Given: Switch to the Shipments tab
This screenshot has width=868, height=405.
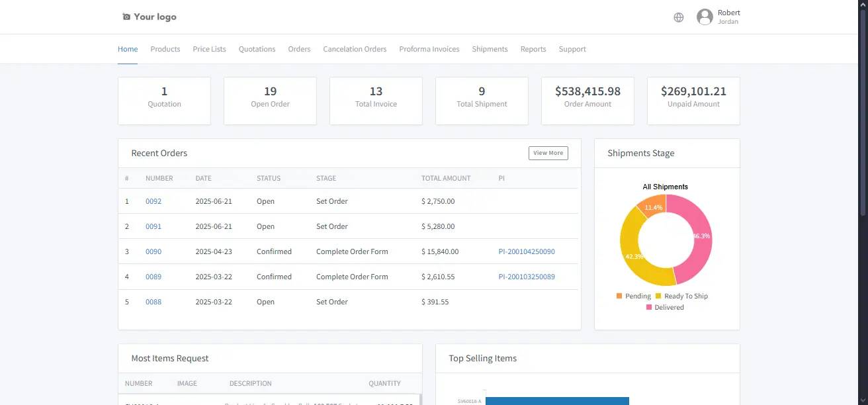Looking at the screenshot, I should (490, 48).
